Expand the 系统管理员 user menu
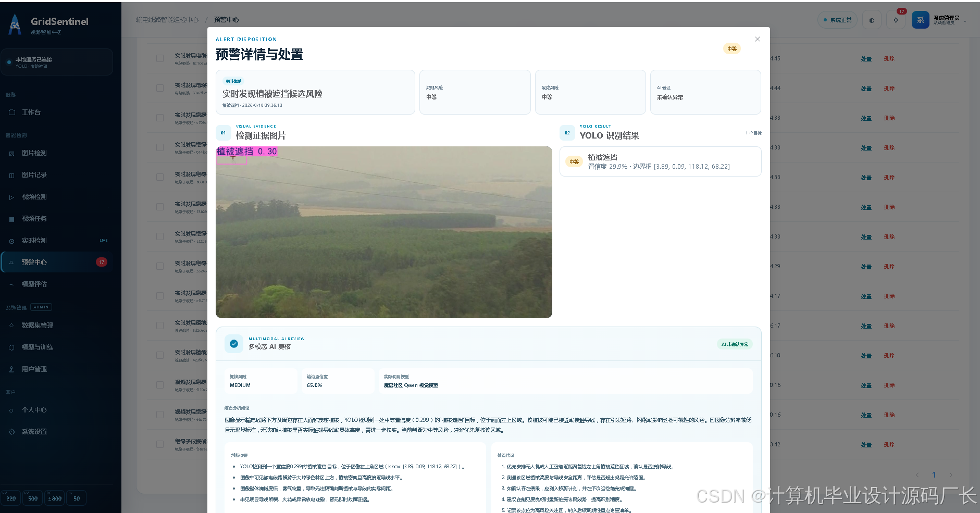Screen dimensions: 980x513 click(x=947, y=20)
